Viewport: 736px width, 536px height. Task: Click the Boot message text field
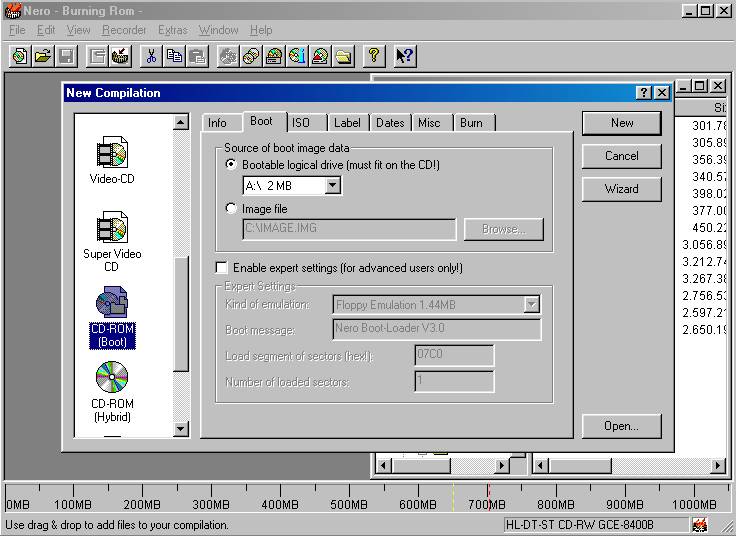coord(437,329)
